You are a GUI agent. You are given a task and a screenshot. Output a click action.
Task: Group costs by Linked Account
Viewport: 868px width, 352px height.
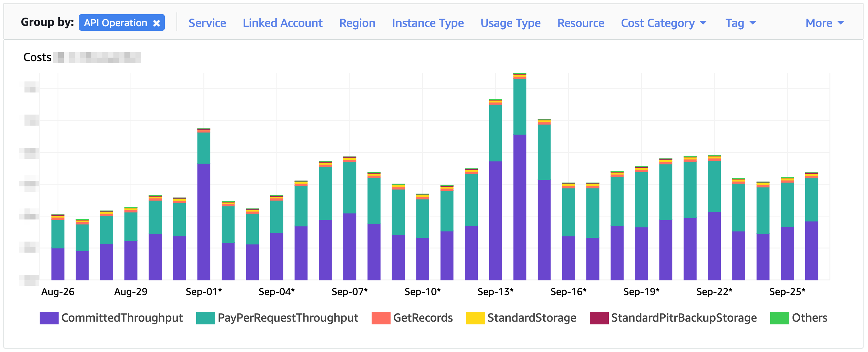[x=283, y=23]
